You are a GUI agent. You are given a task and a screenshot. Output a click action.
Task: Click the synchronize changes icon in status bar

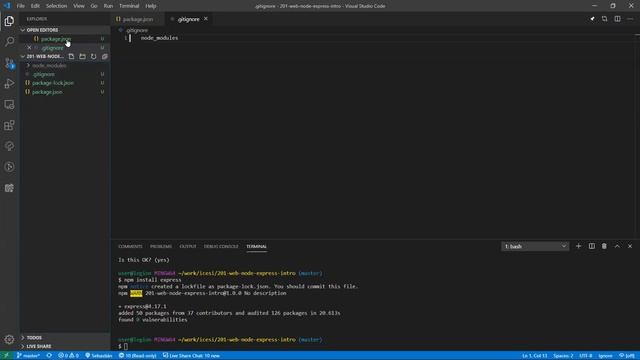(49, 356)
